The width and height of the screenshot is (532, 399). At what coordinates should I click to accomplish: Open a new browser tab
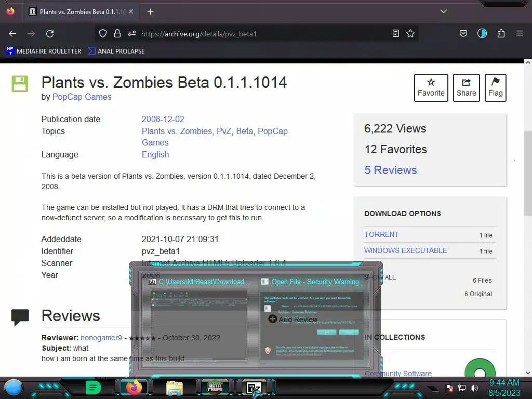(x=150, y=12)
